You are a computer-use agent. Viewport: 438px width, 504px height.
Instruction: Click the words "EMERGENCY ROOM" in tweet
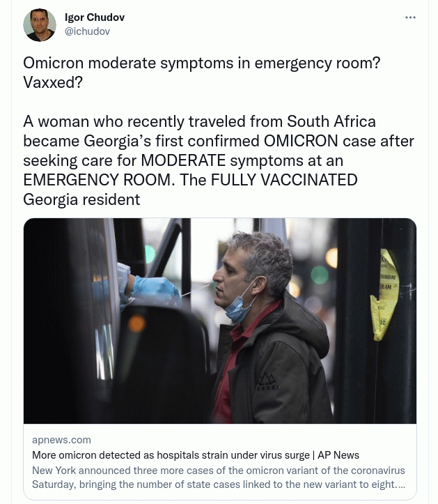coord(97,180)
